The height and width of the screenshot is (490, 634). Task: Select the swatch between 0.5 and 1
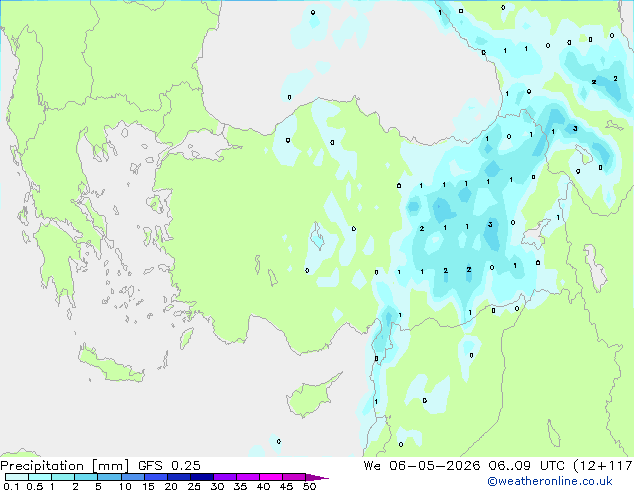[x=40, y=477]
